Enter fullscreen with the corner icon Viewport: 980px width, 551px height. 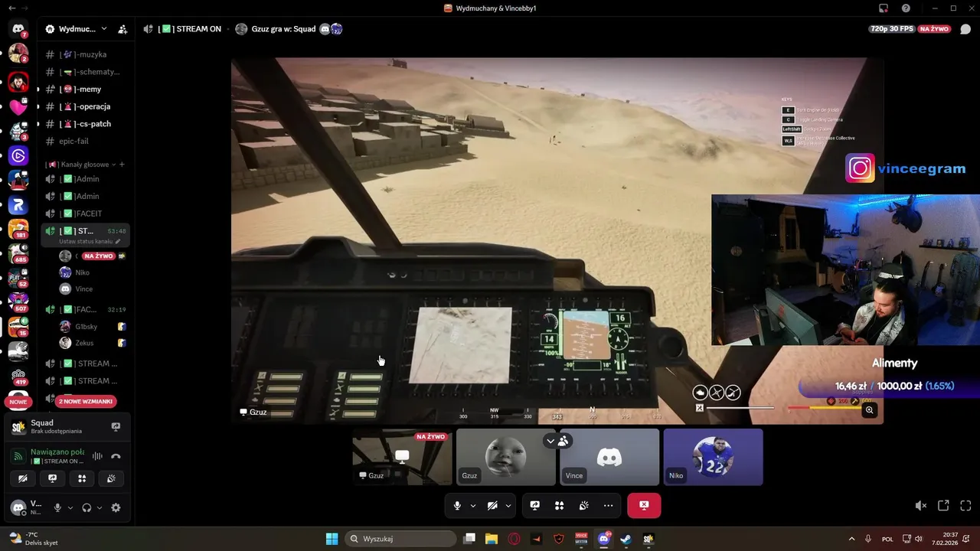(x=965, y=505)
